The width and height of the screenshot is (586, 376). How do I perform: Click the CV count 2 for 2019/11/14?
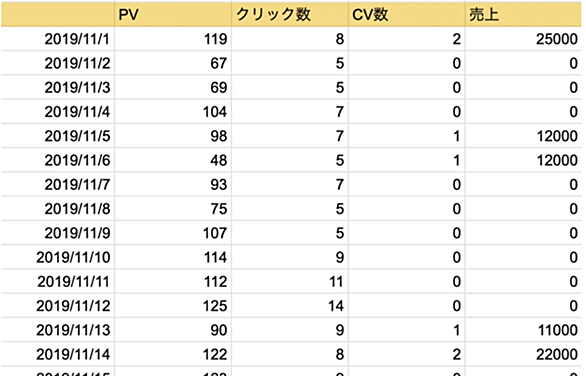coord(407,354)
